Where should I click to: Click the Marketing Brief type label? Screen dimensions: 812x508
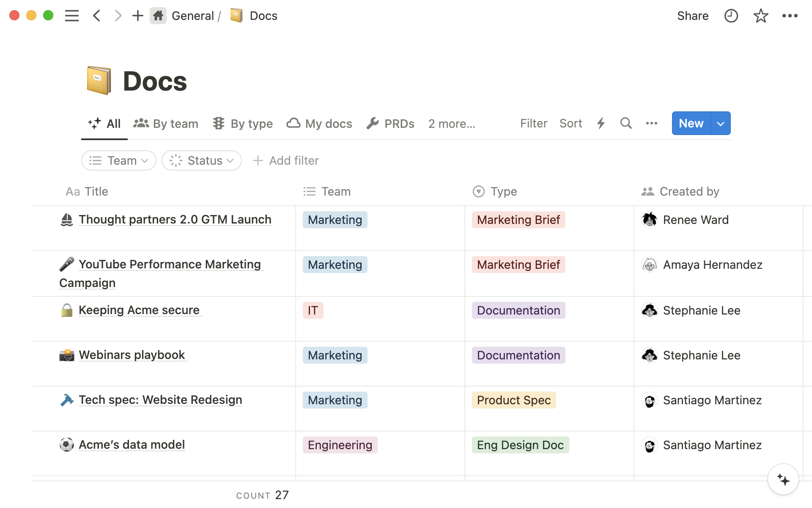tap(518, 219)
